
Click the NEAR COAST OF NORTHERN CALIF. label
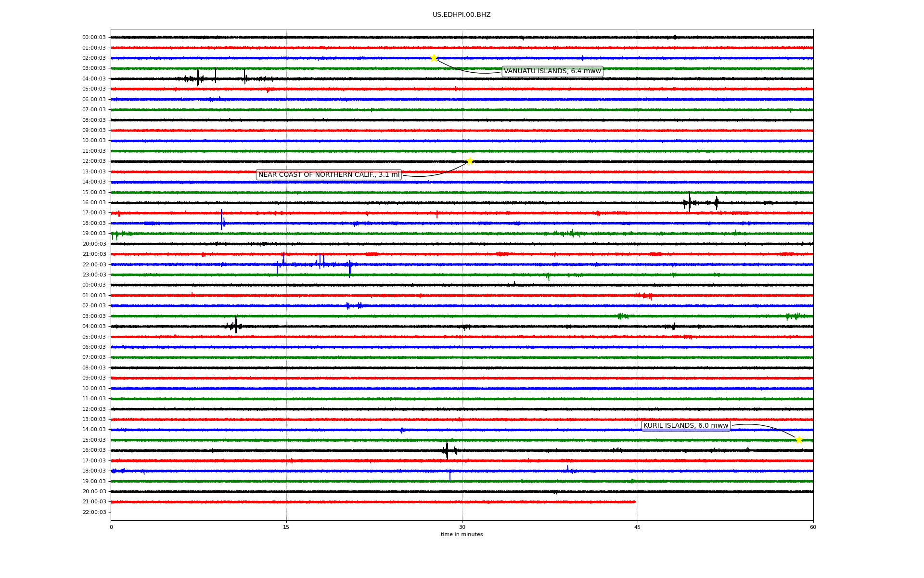[329, 175]
